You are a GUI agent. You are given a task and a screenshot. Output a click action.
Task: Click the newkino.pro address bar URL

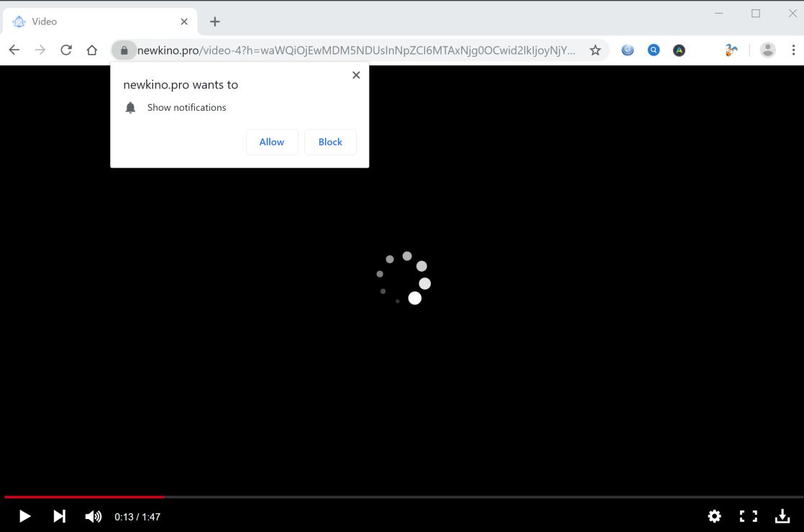pos(356,50)
